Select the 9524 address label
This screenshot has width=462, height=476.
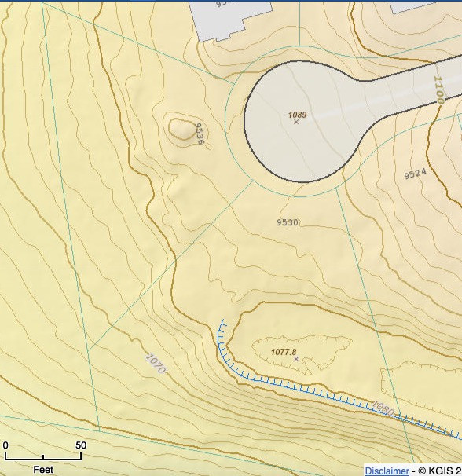pos(415,174)
